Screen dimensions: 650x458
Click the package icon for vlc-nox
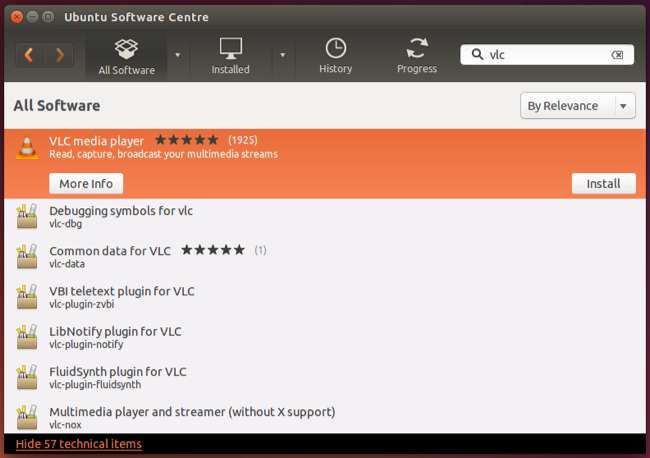(27, 417)
